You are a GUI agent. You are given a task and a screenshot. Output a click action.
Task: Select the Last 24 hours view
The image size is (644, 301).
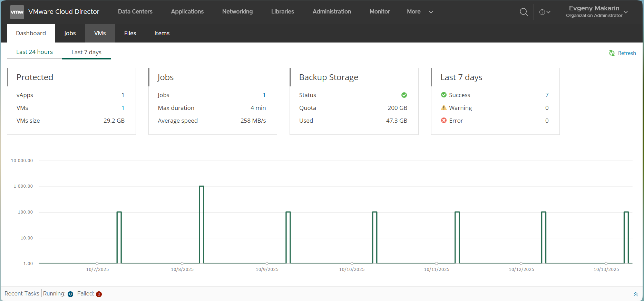click(35, 52)
